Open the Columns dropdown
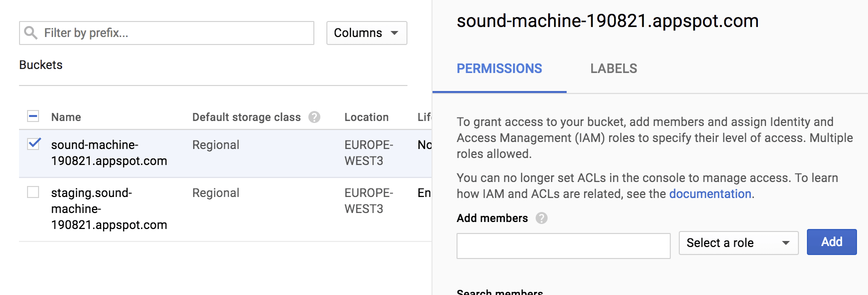Viewport: 868px width, 295px height. click(366, 33)
